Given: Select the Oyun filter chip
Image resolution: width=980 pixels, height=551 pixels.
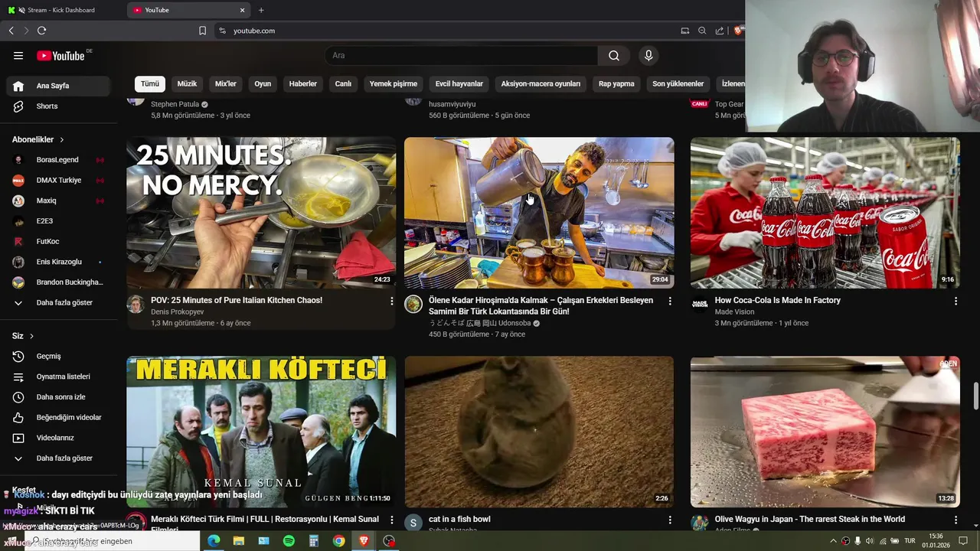Looking at the screenshot, I should (x=263, y=83).
